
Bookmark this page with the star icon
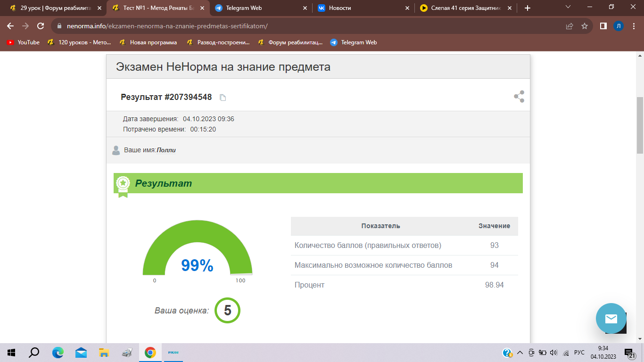tap(585, 26)
